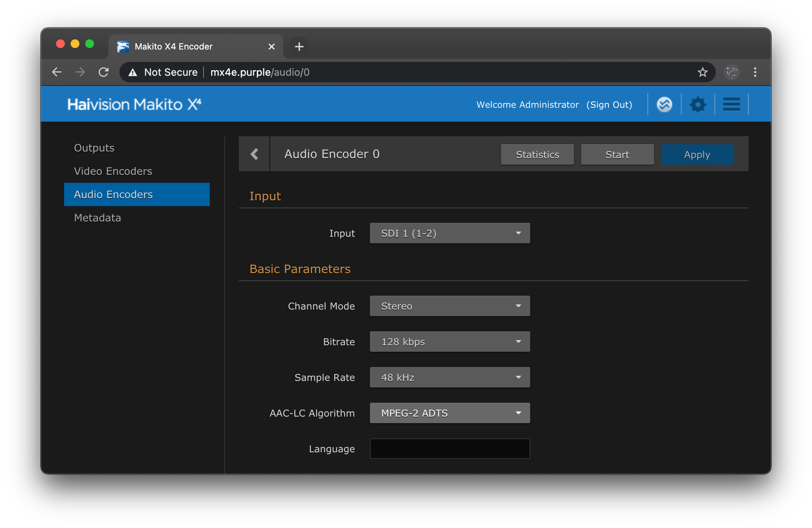Click the browser back arrow

click(57, 72)
